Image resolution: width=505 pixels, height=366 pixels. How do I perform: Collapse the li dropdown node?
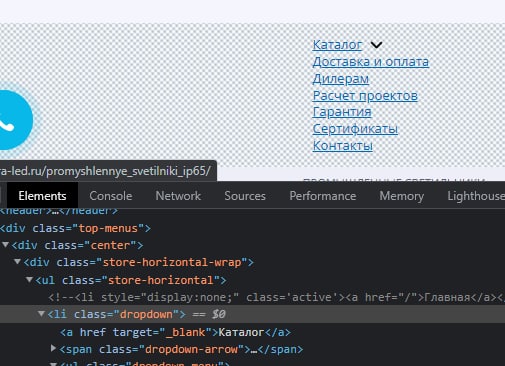click(x=41, y=314)
